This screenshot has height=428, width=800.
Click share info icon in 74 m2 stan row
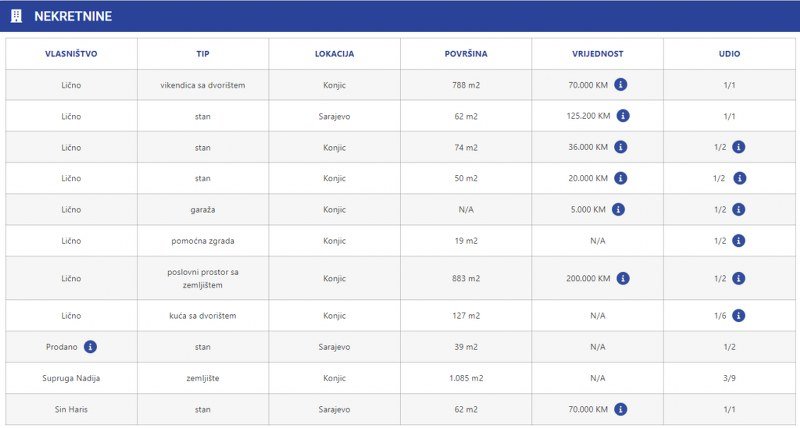(738, 147)
